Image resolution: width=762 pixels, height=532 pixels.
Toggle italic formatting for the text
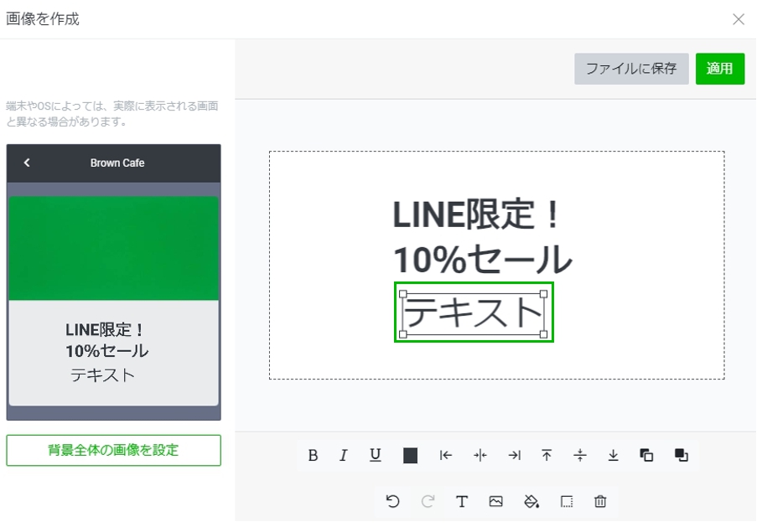click(343, 456)
